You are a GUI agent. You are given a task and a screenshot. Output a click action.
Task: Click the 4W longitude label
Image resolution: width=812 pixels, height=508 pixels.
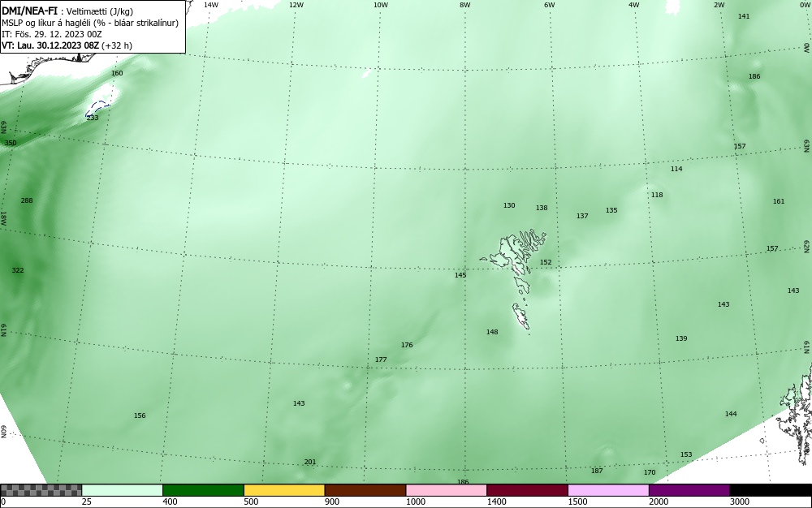point(634,5)
